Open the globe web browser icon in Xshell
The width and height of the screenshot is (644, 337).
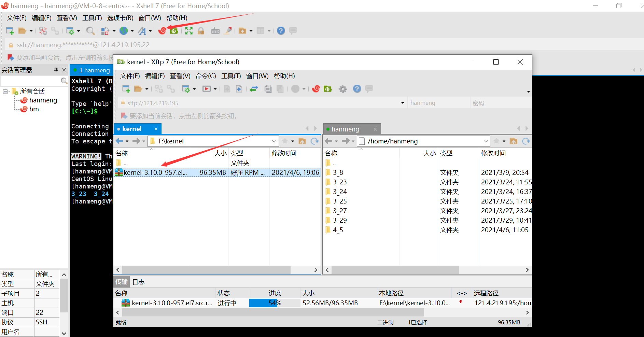pos(124,31)
